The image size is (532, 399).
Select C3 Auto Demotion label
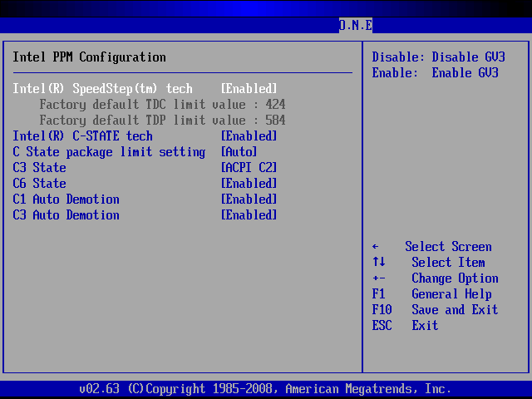(66, 215)
